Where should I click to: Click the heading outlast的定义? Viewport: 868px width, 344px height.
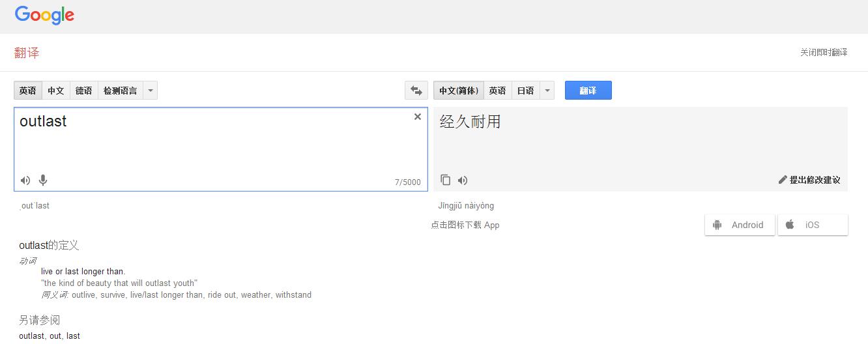[x=49, y=245]
